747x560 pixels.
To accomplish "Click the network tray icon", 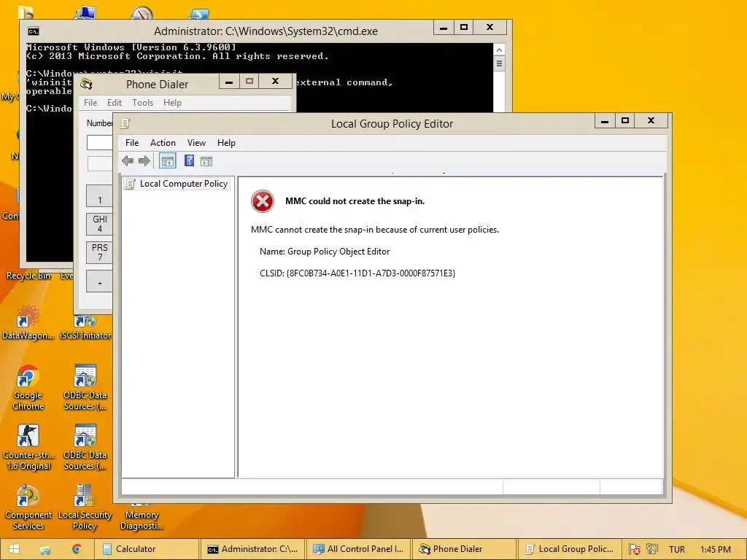I will (651, 550).
